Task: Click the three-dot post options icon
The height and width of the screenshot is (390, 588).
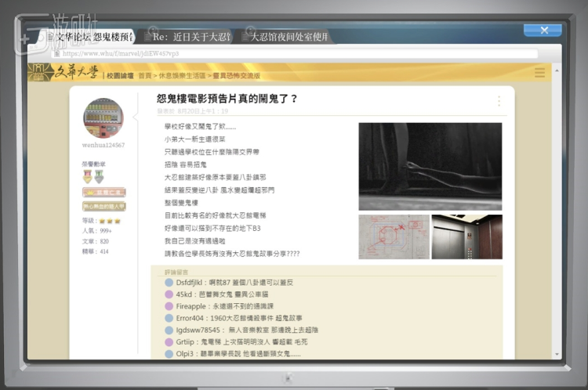Action: pos(499,101)
